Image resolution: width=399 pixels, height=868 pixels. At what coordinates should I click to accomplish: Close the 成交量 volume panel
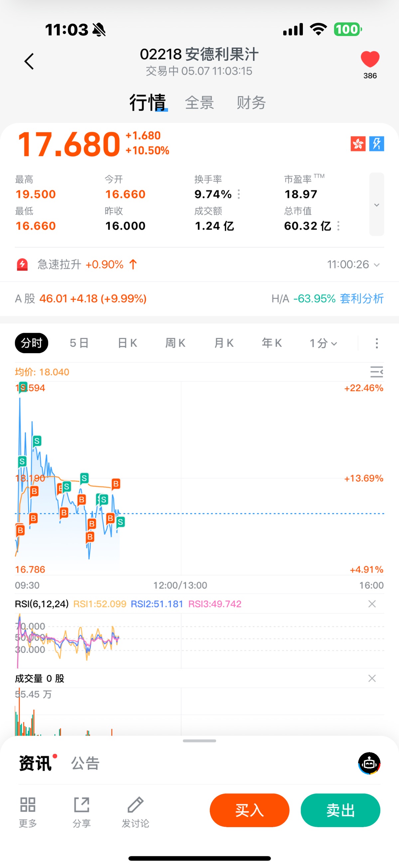pyautogui.click(x=372, y=678)
